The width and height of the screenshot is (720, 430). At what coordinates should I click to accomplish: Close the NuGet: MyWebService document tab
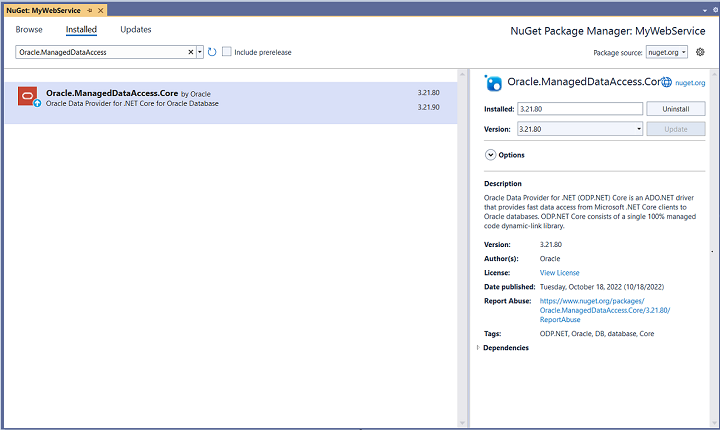click(101, 10)
